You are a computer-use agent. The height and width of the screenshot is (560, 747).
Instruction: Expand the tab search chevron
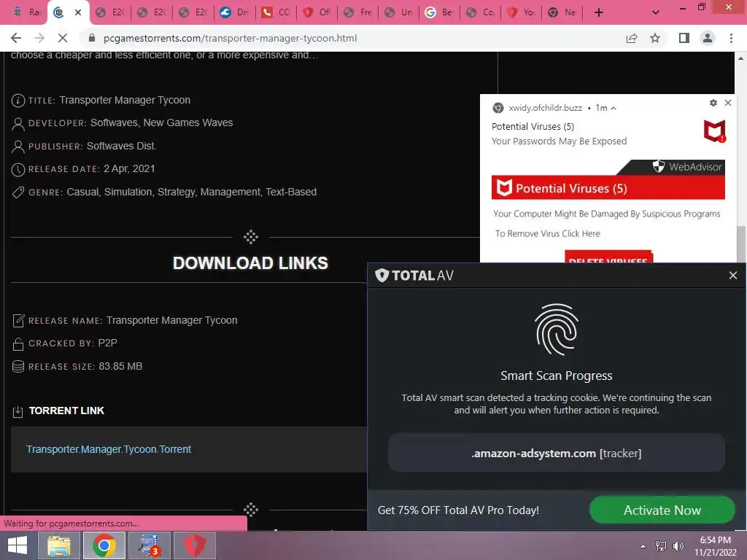pyautogui.click(x=656, y=12)
